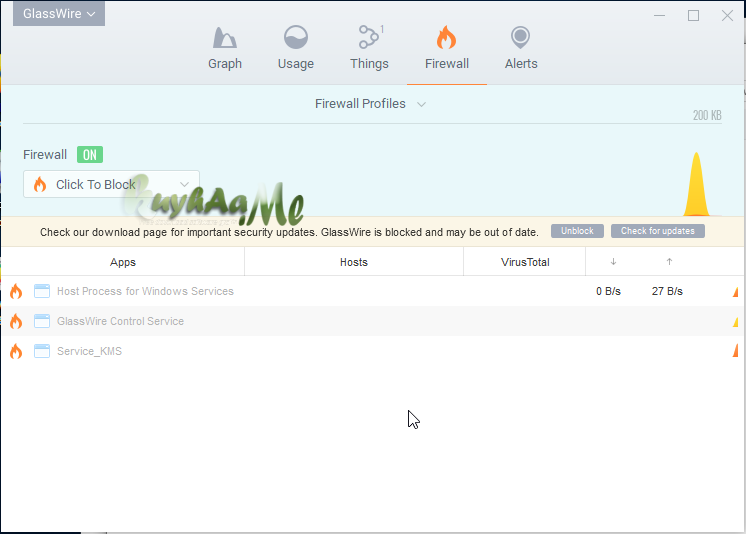
Task: Open the Things tab
Action: pyautogui.click(x=369, y=48)
